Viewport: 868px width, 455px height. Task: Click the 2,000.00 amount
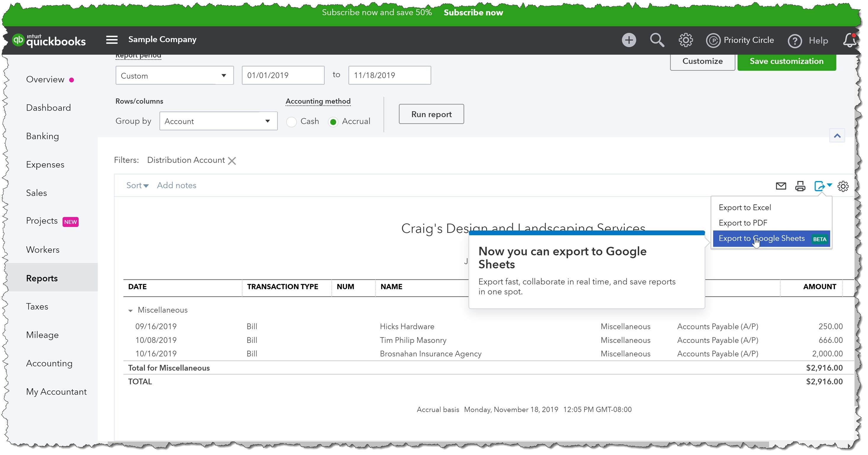point(827,354)
